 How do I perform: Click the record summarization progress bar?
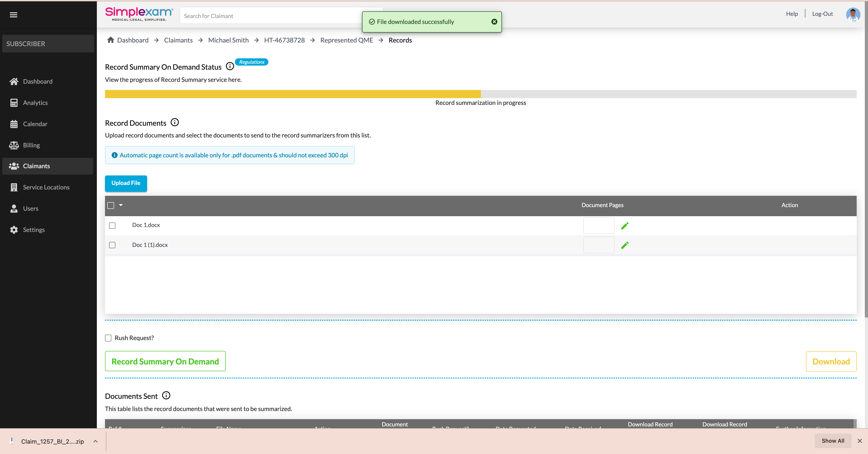pos(480,94)
